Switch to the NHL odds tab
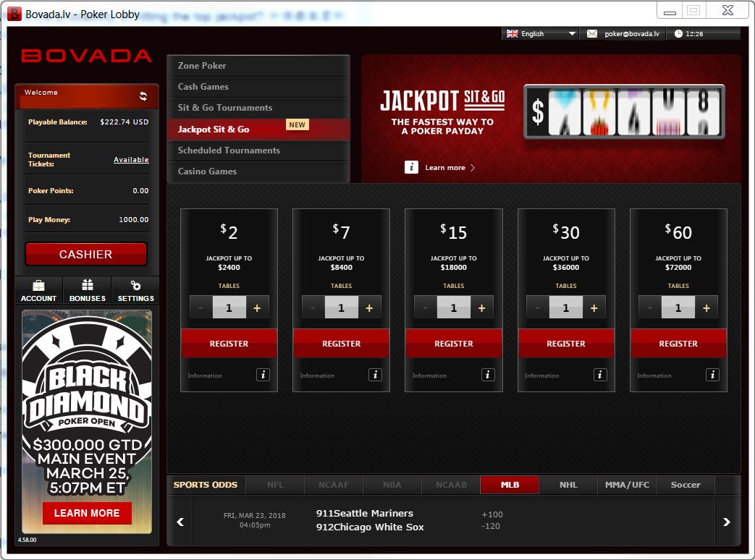755x560 pixels. [568, 485]
